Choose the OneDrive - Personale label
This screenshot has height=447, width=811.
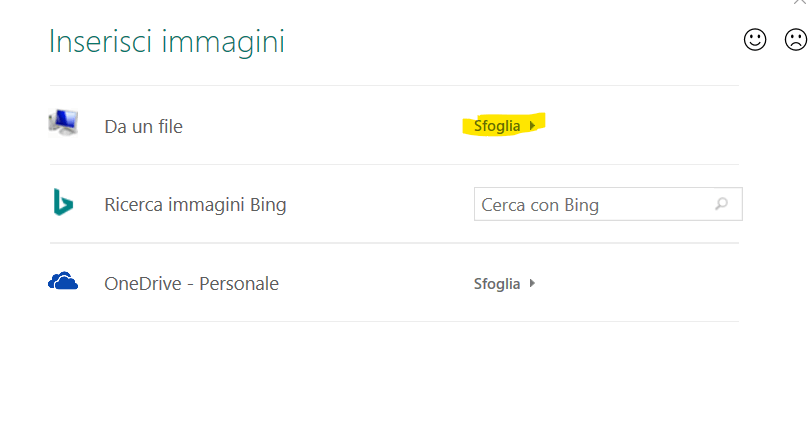click(x=191, y=284)
